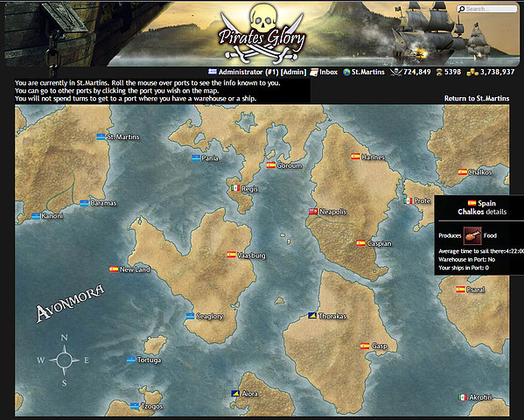Select the Thorakas port flag
This screenshot has height=420, width=524.
[x=312, y=316]
